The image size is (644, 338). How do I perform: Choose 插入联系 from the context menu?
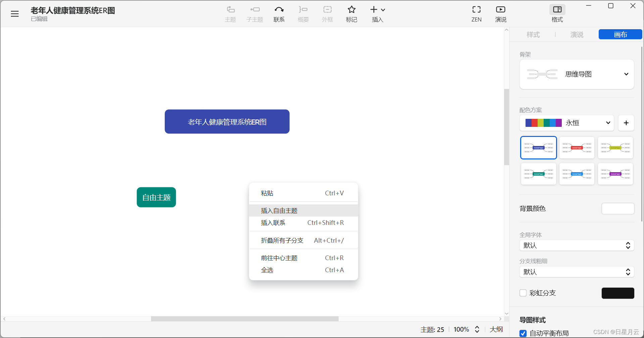[303, 223]
